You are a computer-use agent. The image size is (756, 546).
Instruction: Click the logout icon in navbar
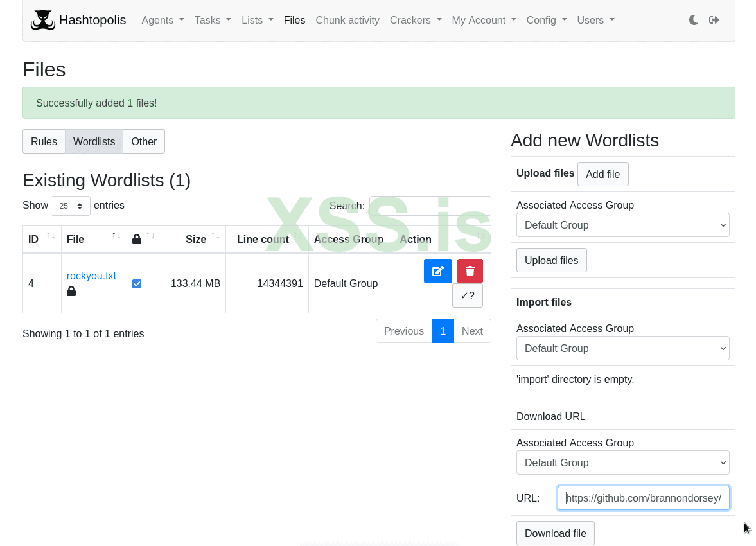(714, 21)
